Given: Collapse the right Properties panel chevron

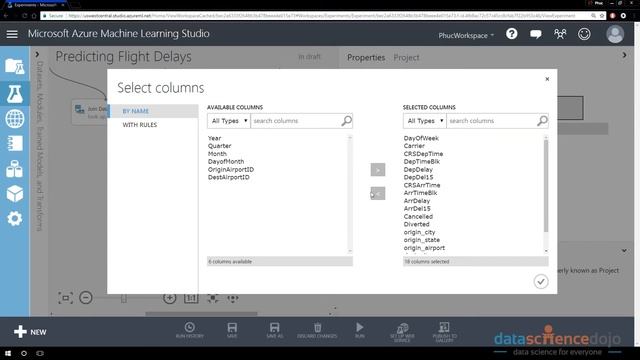Looking at the screenshot, I should tap(624, 55).
